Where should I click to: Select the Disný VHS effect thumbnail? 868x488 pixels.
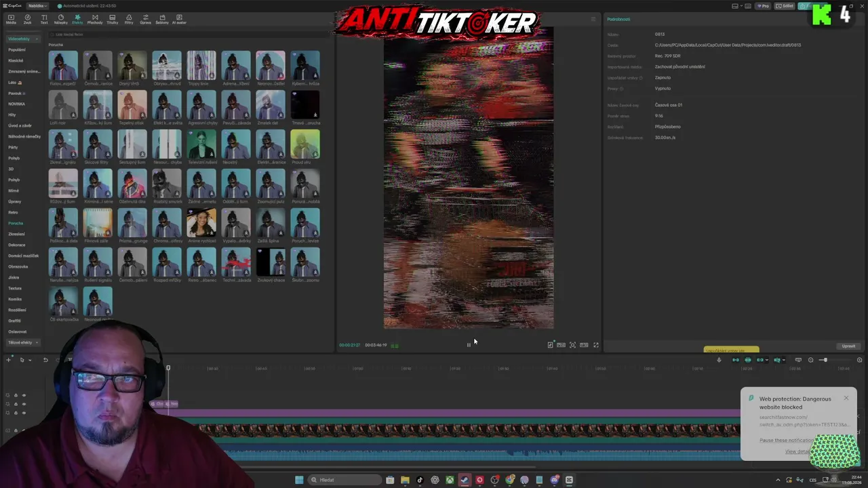click(x=132, y=65)
